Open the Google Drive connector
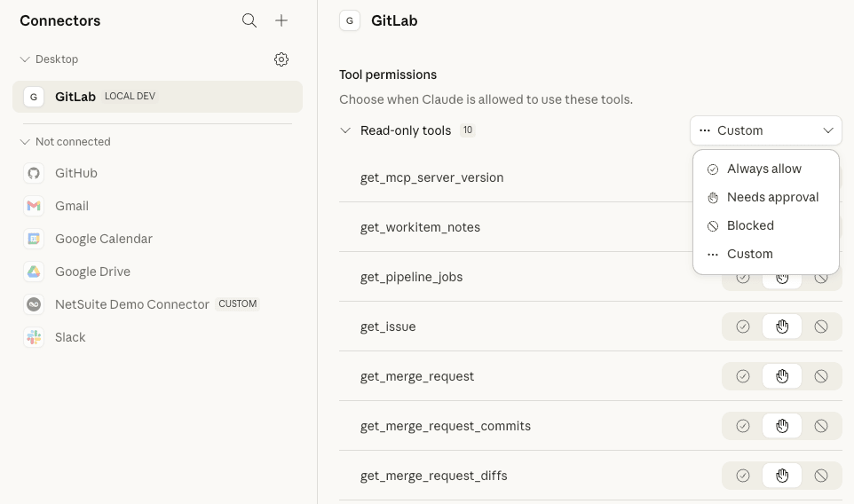This screenshot has width=854, height=504. coord(92,272)
